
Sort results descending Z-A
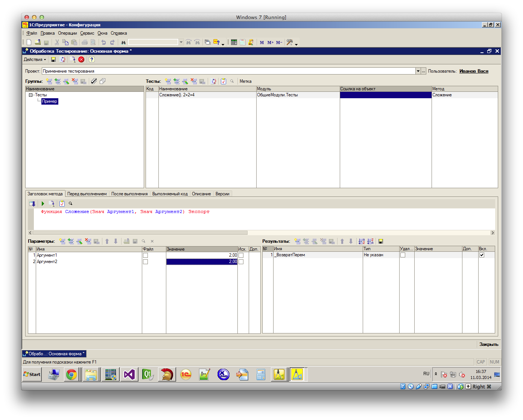tap(370, 241)
